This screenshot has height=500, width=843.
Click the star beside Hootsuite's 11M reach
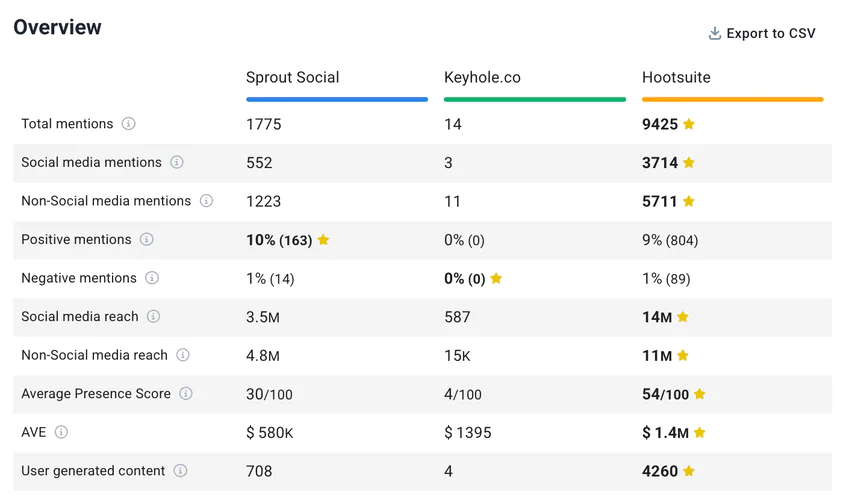(x=683, y=355)
